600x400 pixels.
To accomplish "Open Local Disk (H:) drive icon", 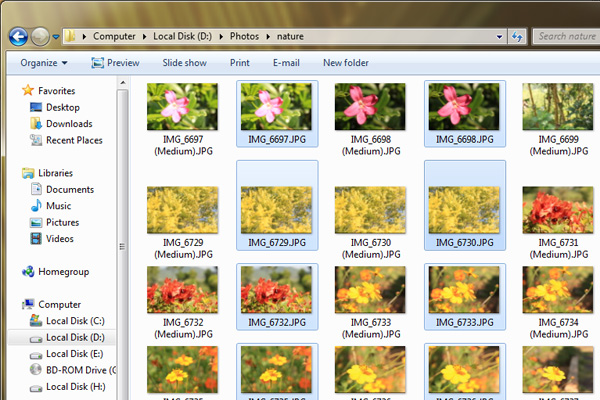I will 36,388.
